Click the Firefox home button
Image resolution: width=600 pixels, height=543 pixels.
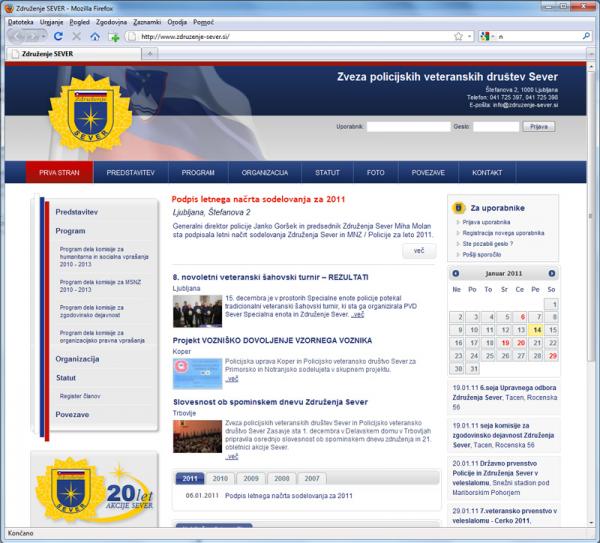[x=95, y=36]
